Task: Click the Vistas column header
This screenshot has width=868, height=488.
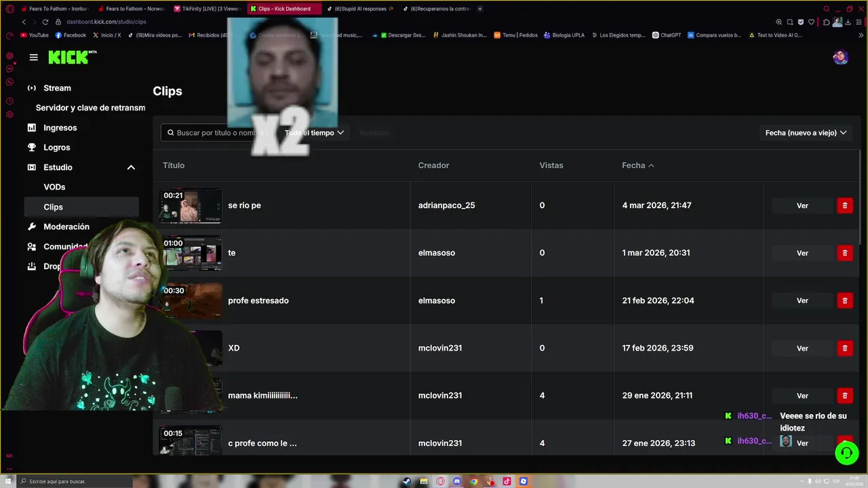Action: pyautogui.click(x=551, y=165)
